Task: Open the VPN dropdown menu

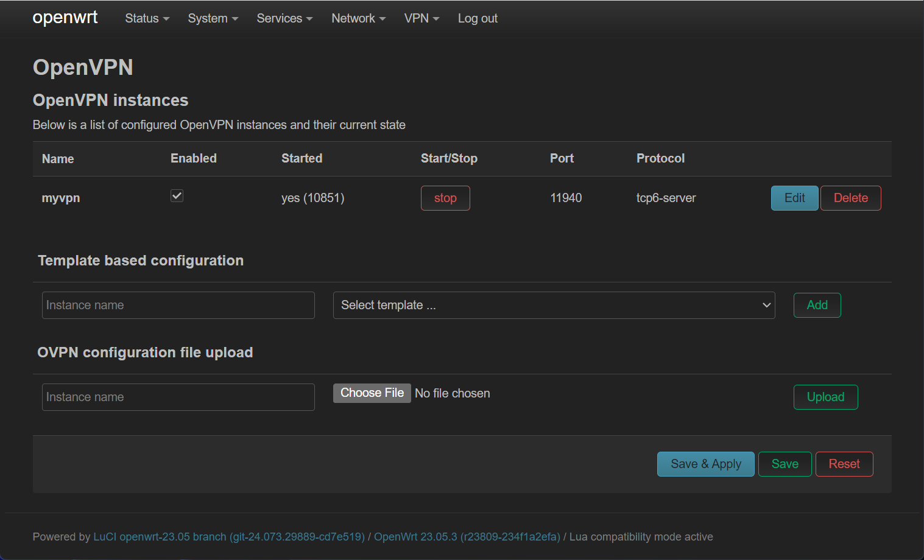Action: tap(421, 18)
